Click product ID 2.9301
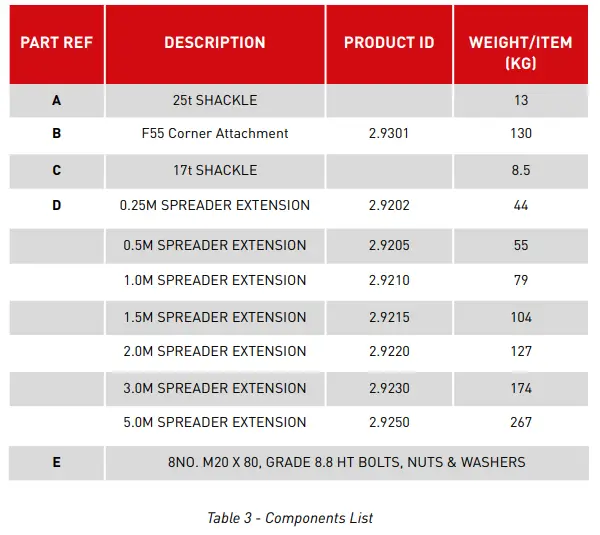Image resolution: width=600 pixels, height=535 pixels. pyautogui.click(x=389, y=133)
